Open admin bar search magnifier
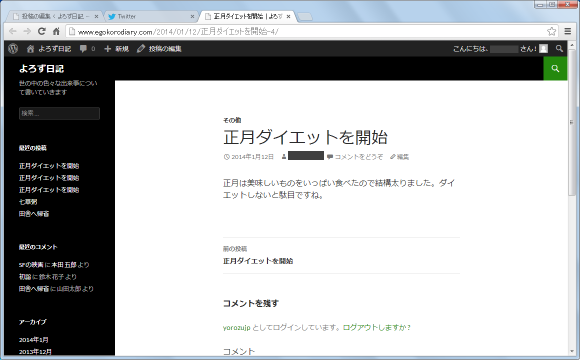The width and height of the screenshot is (580, 360). [x=559, y=48]
